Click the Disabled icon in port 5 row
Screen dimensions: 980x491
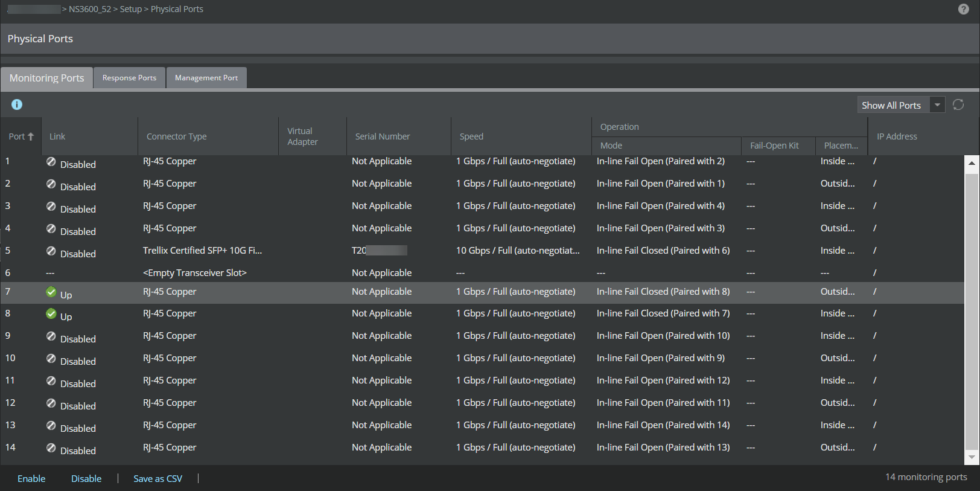tap(51, 251)
